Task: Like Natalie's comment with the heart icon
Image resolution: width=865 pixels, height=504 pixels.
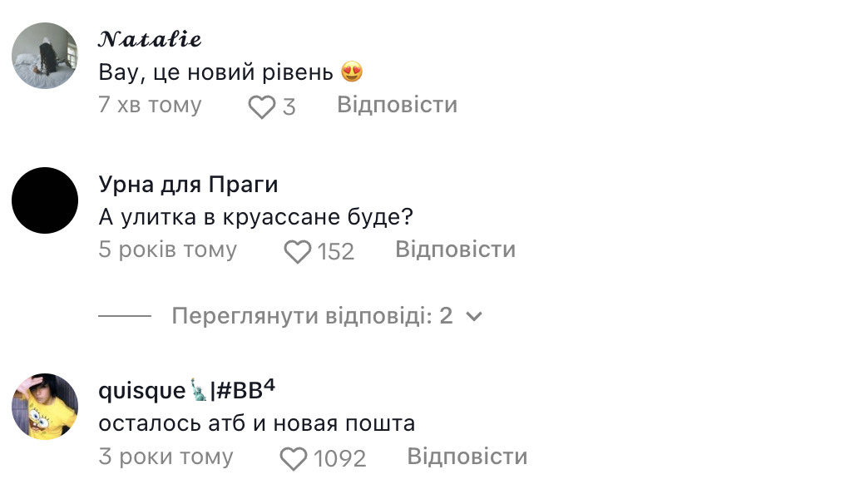Action: coord(262,106)
